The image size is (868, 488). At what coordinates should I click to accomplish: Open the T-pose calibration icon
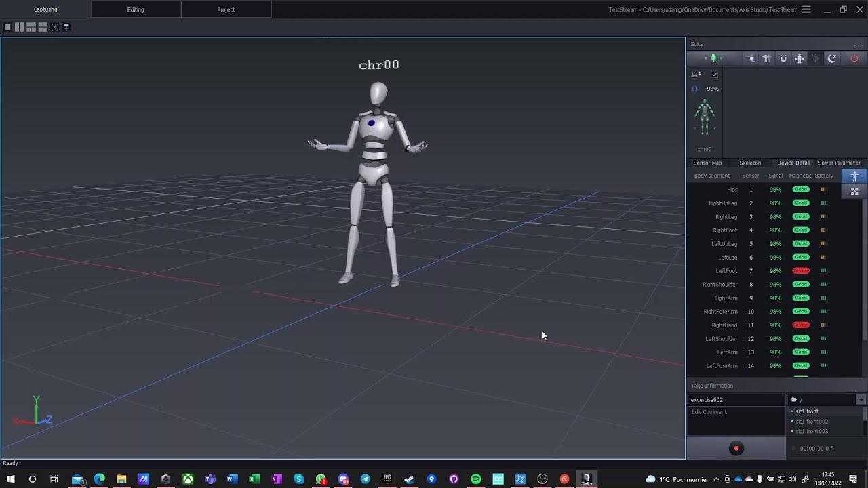(766, 58)
